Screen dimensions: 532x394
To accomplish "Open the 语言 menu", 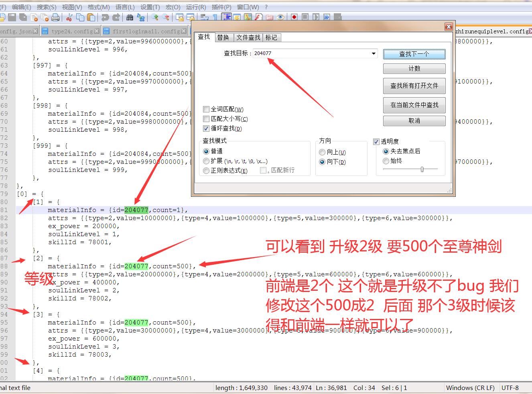I will point(125,7).
